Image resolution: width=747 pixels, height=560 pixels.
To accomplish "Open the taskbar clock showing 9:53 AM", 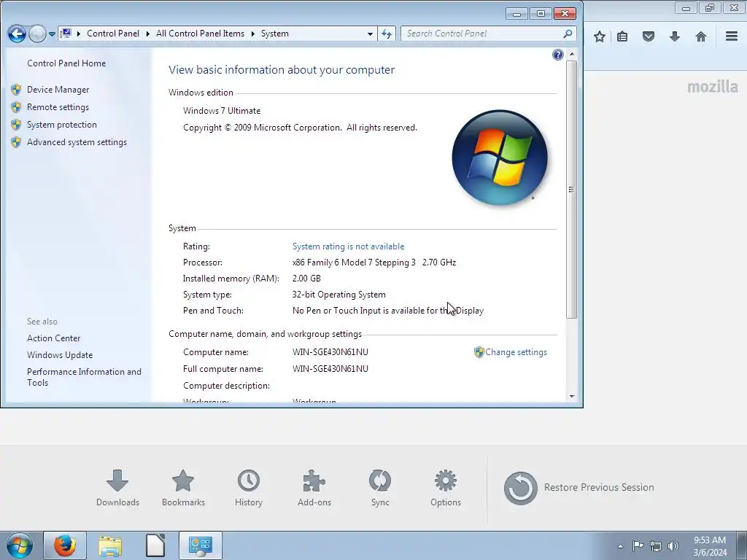I will pyautogui.click(x=710, y=546).
